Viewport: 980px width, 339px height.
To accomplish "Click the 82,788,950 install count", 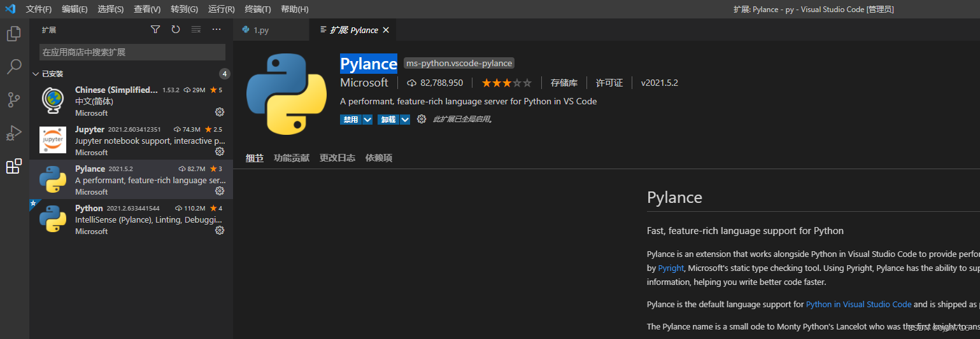I will click(436, 83).
